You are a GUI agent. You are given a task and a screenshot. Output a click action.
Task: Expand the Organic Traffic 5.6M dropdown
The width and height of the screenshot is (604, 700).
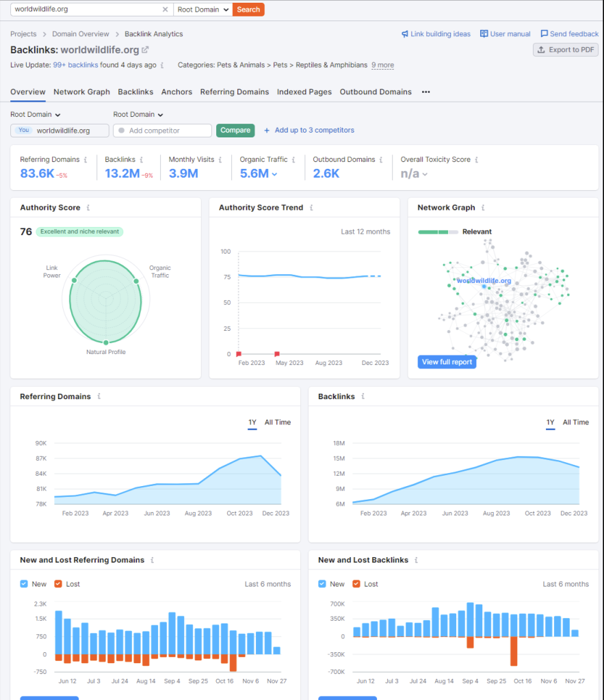[x=275, y=174]
